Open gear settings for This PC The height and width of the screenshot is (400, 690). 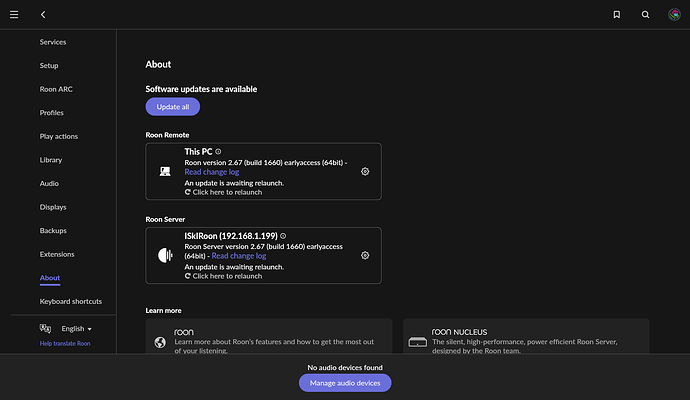coord(365,172)
